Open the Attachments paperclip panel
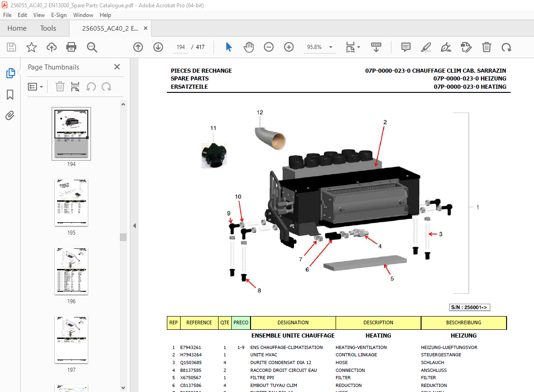The width and height of the screenshot is (534, 392). click(x=10, y=116)
